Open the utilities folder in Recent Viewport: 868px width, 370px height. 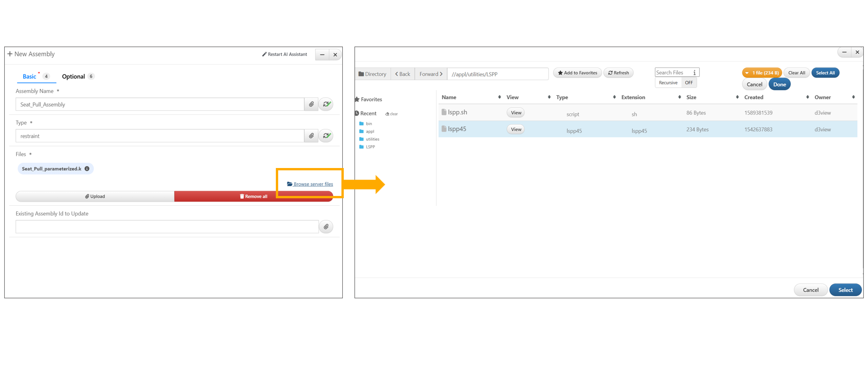click(372, 139)
